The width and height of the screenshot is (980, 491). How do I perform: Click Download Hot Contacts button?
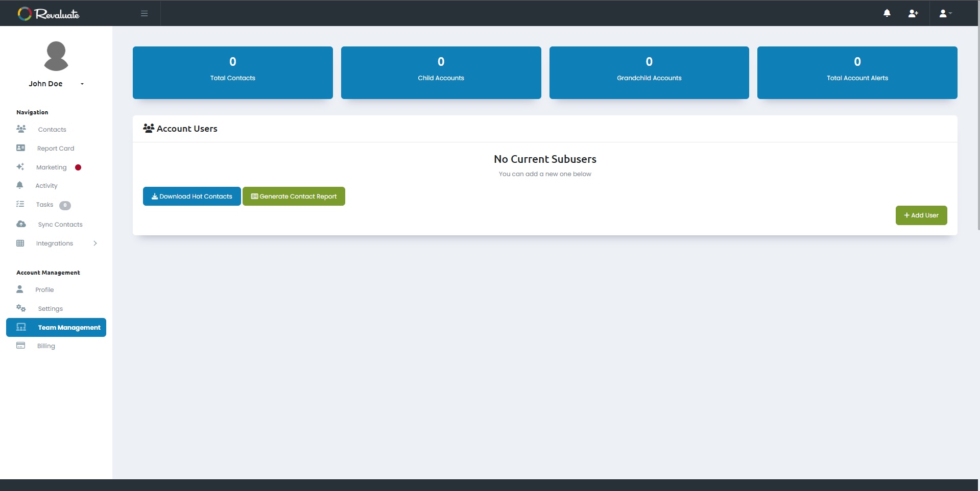192,197
